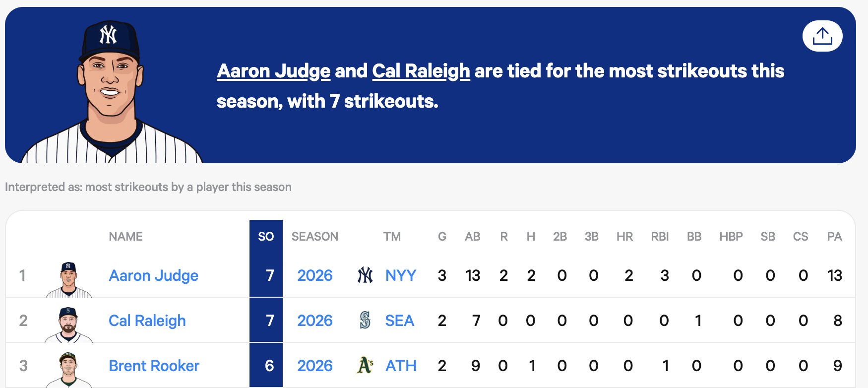The height and width of the screenshot is (388, 868).
Task: Open the Aaron Judge link in the headline
Action: (x=273, y=71)
